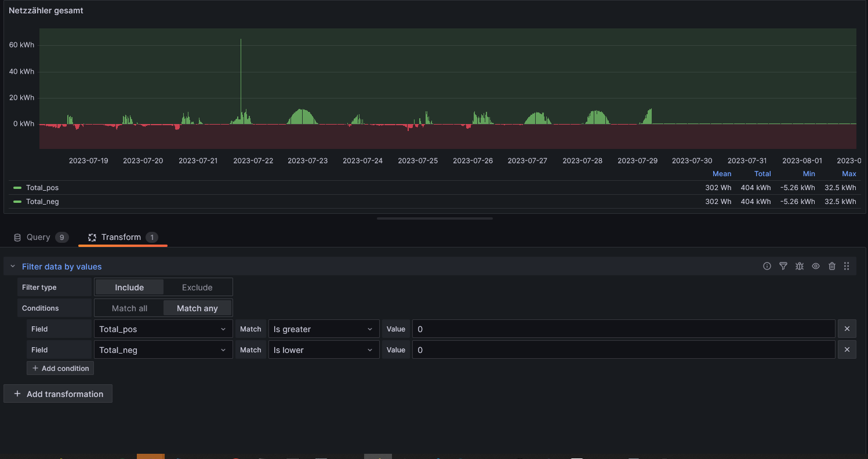Show transformation help info icon

767,267
